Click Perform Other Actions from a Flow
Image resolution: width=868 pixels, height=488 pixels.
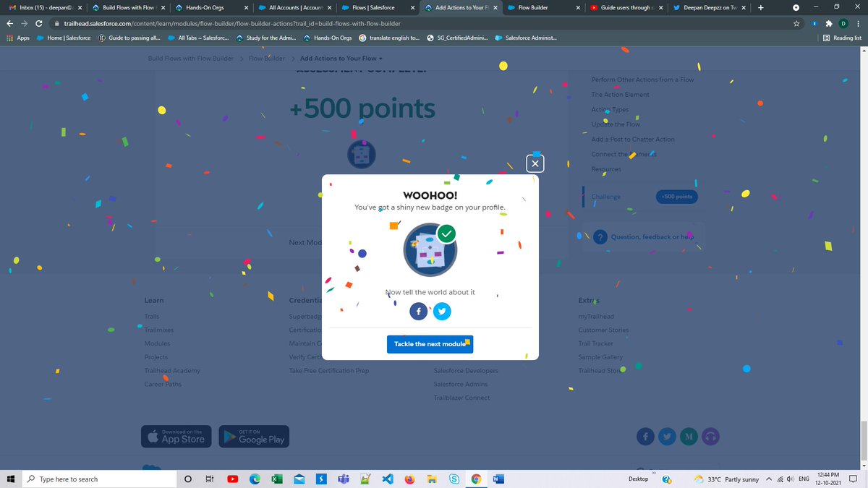click(642, 80)
